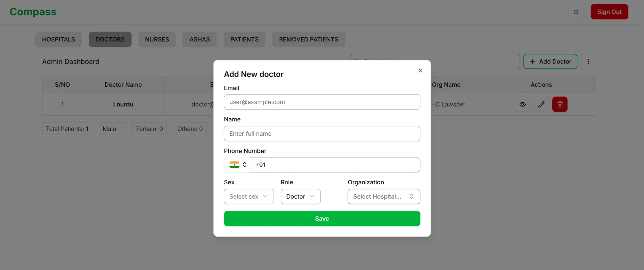Toggle the light/dark theme sun icon

click(576, 12)
